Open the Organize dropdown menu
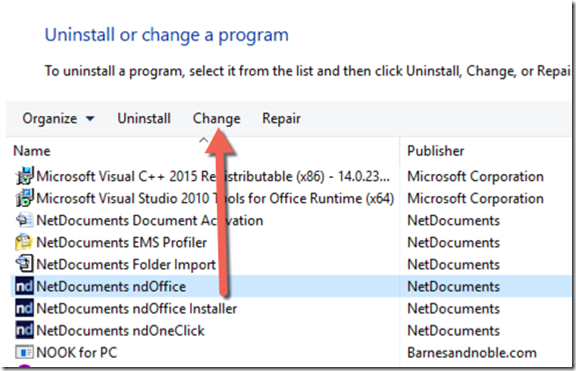The height and width of the screenshot is (371, 576). (x=58, y=119)
